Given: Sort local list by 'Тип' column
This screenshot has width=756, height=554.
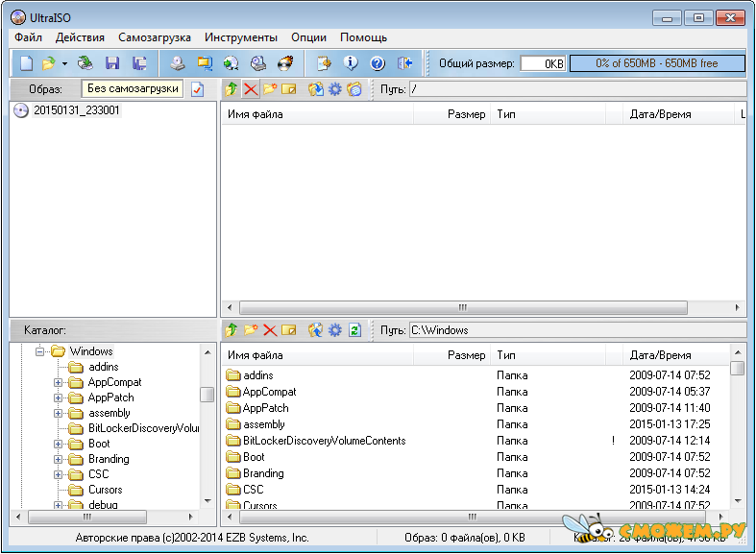Looking at the screenshot, I should pyautogui.click(x=549, y=355).
